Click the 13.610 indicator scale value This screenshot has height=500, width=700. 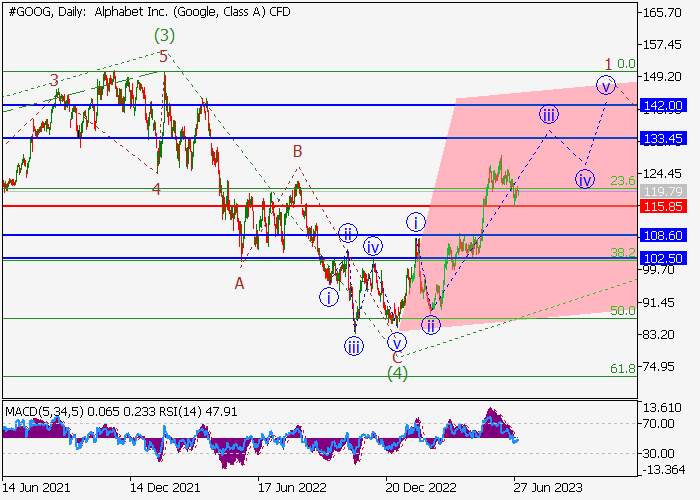[662, 408]
